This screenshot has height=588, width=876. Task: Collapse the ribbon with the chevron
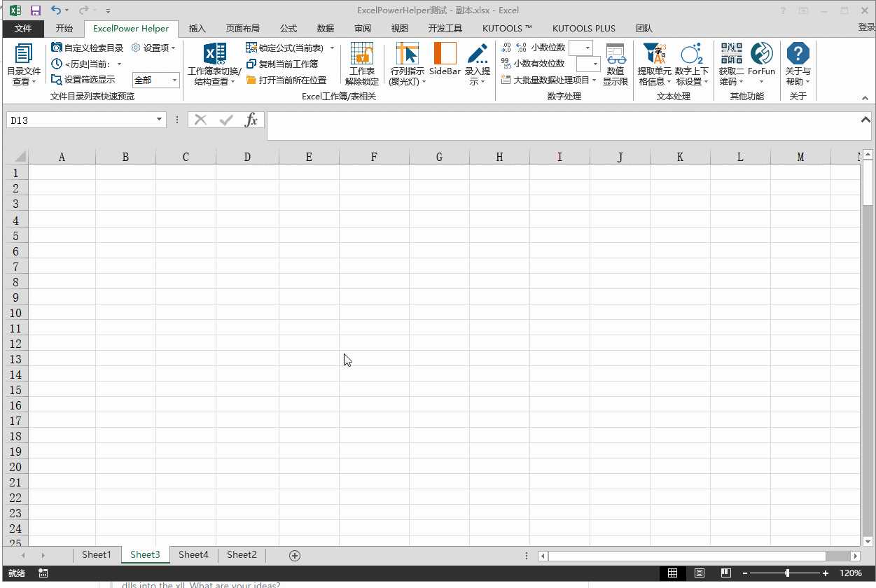click(865, 98)
